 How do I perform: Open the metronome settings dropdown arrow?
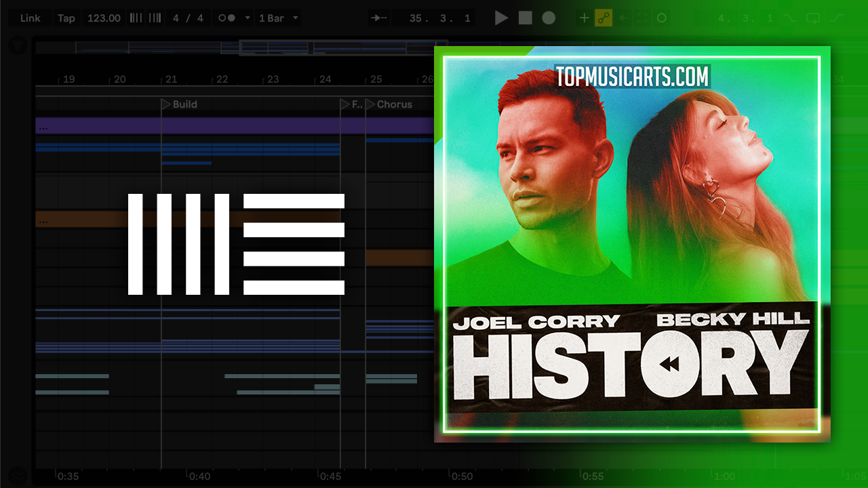pyautogui.click(x=247, y=18)
